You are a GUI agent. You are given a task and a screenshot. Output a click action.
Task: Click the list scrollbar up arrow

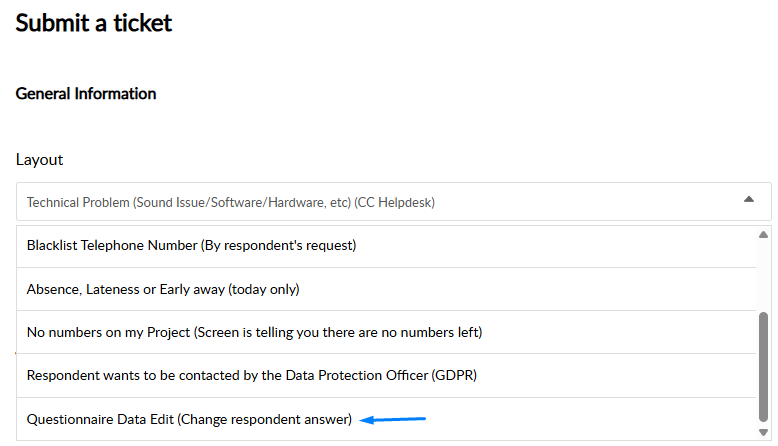[763, 234]
